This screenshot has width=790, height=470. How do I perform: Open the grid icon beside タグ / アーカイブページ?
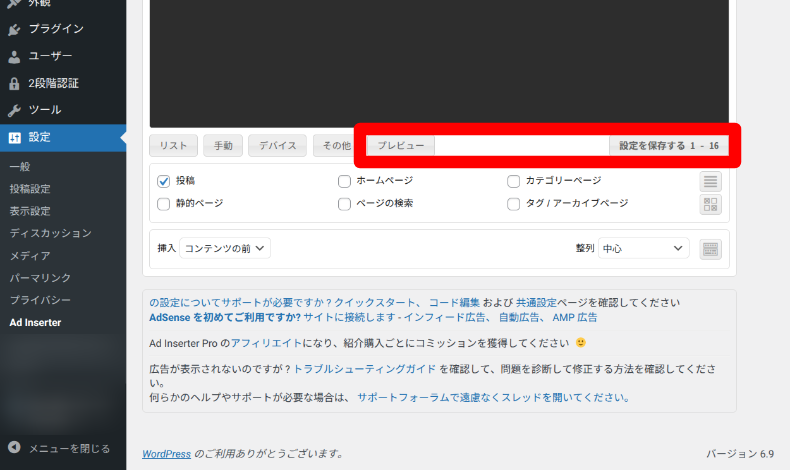tap(710, 205)
